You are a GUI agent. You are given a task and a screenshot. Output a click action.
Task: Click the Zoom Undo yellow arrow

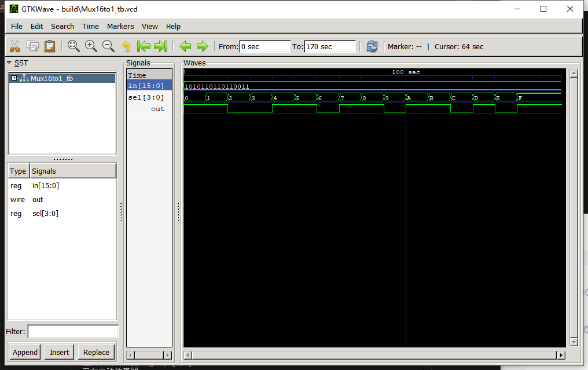(126, 46)
